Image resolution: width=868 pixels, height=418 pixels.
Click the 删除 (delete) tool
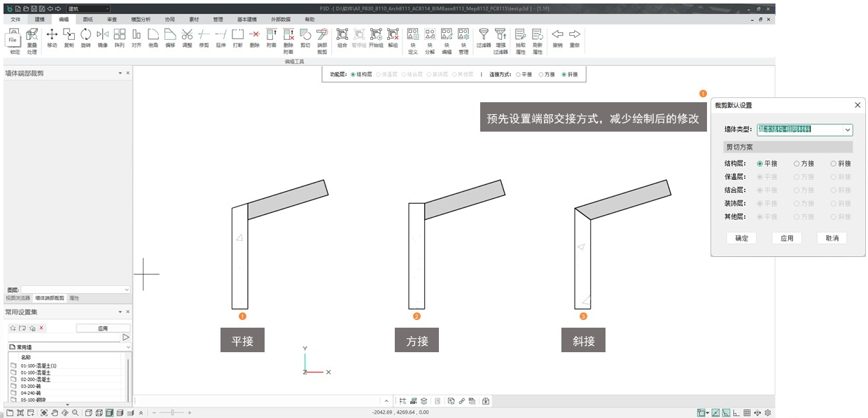[254, 39]
